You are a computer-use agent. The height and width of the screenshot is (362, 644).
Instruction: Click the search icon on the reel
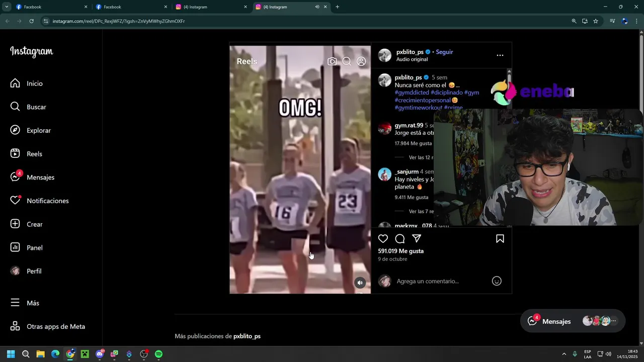point(347,61)
